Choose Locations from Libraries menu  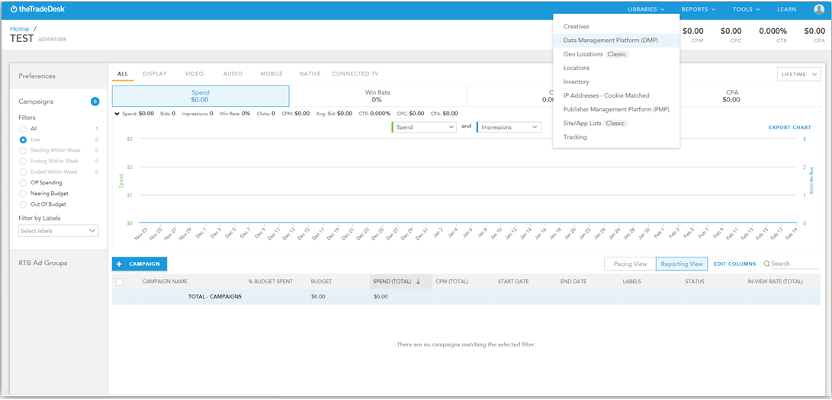tap(576, 68)
